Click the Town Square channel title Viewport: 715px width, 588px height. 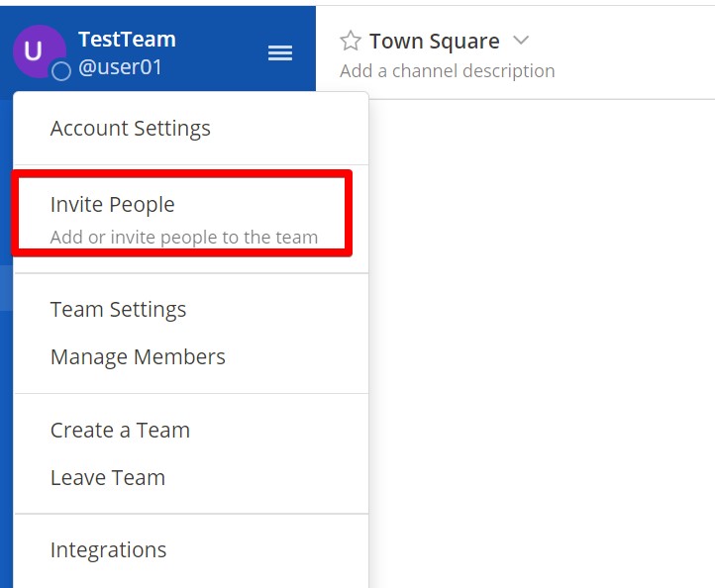click(x=434, y=41)
